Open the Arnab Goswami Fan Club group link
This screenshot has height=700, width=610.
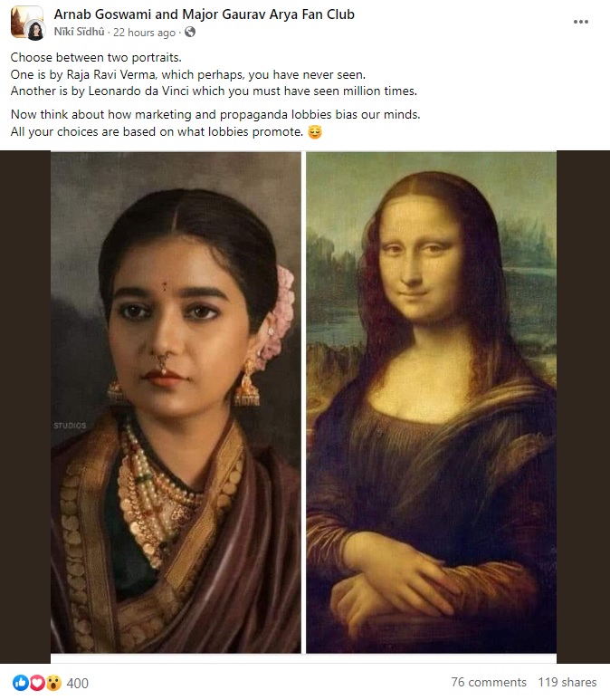click(205, 14)
